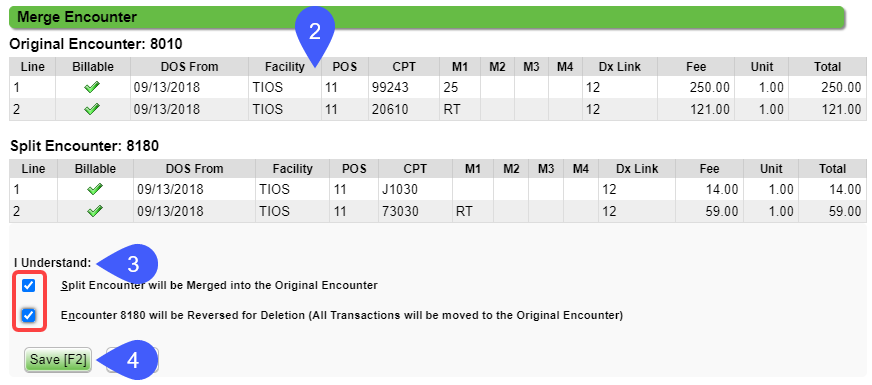872x385 pixels.
Task: Click billable checkmark for original line 1
Action: point(92,87)
